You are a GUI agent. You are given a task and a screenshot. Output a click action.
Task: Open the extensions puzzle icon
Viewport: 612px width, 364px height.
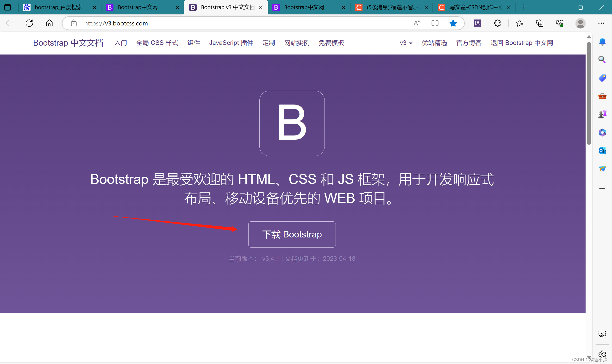click(x=497, y=23)
